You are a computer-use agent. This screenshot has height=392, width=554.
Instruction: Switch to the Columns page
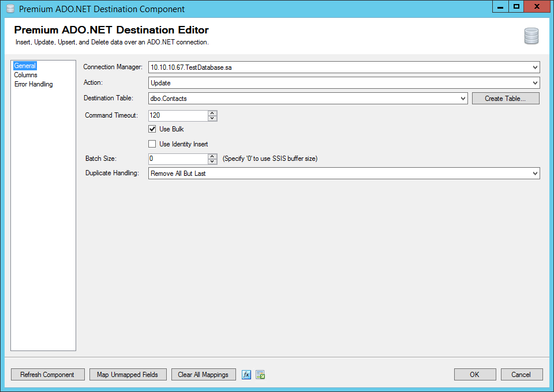(25, 75)
